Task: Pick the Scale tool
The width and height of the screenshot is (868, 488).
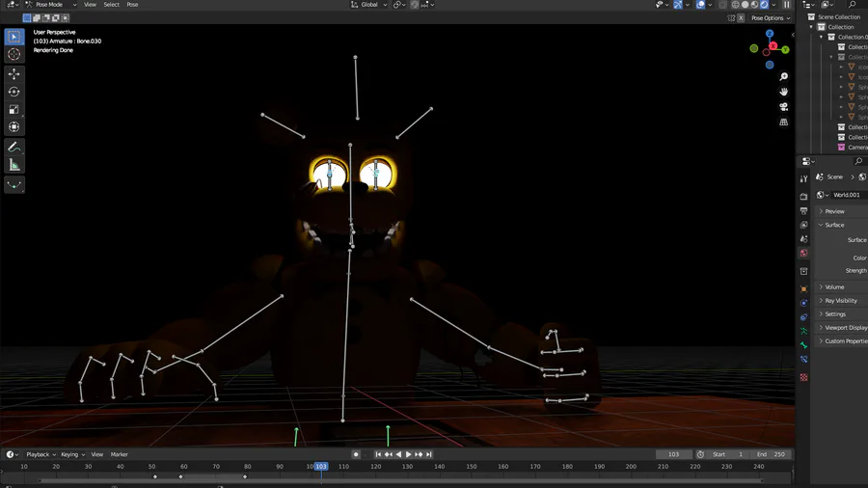Action: click(14, 109)
